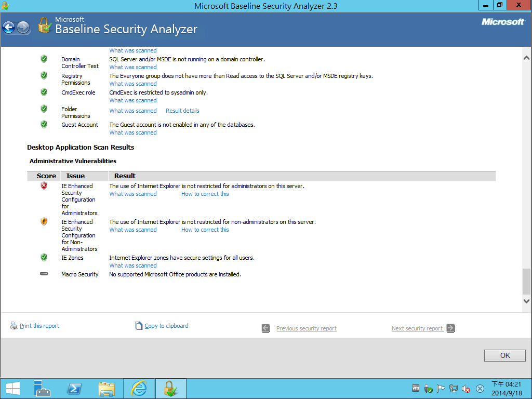Viewport: 532px width, 399px height.
Task: Click yellow warning shield for Non-Administrators issue
Action: coord(44,221)
